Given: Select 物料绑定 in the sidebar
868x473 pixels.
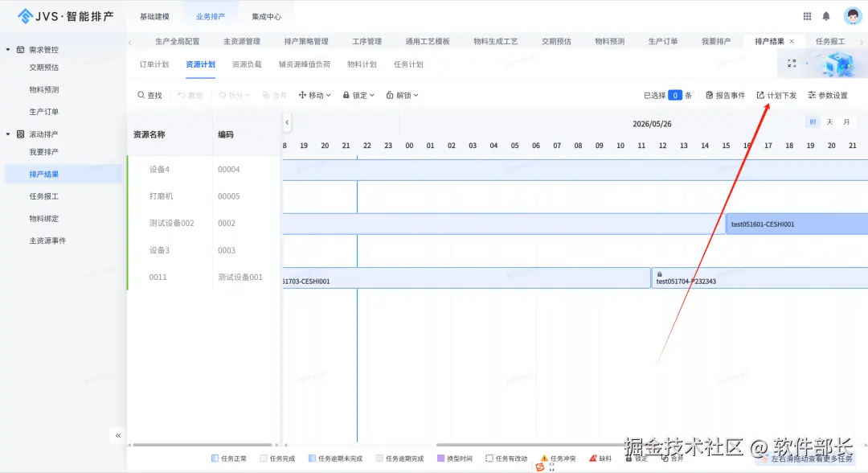Looking at the screenshot, I should [x=43, y=219].
